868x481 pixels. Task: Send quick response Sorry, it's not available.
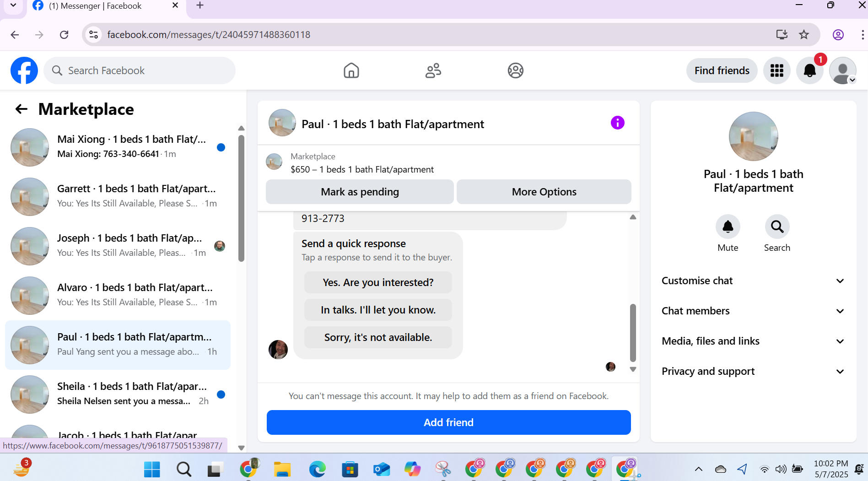(x=378, y=337)
